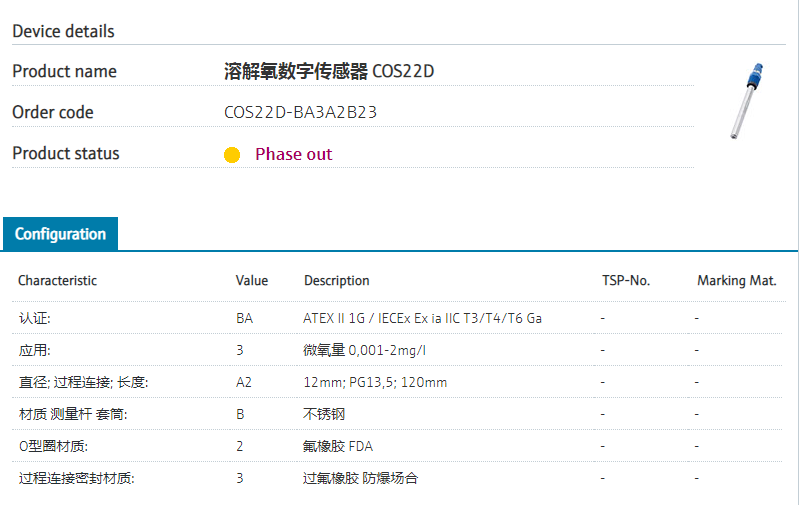Open the Configuration tab
The image size is (800, 505).
[x=60, y=234]
